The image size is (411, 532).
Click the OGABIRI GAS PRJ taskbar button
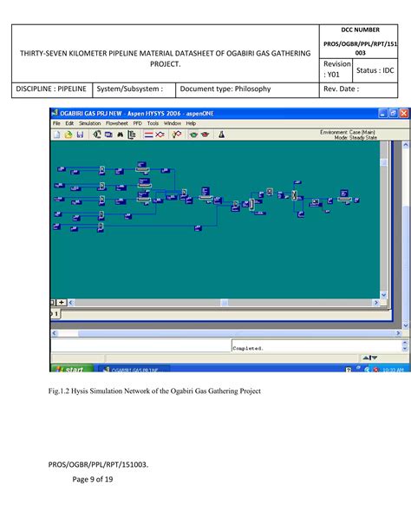(x=134, y=369)
